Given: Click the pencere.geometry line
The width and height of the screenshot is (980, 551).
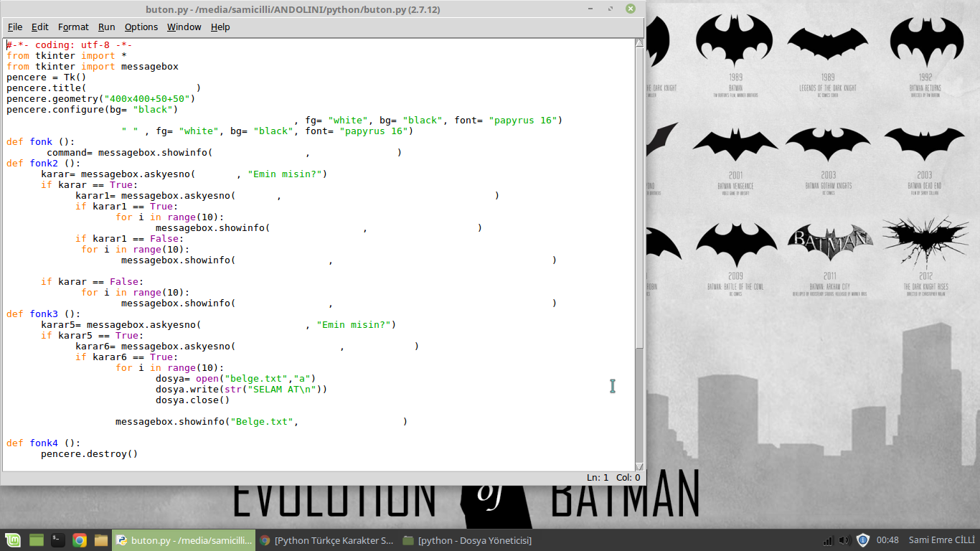Looking at the screenshot, I should [x=101, y=98].
